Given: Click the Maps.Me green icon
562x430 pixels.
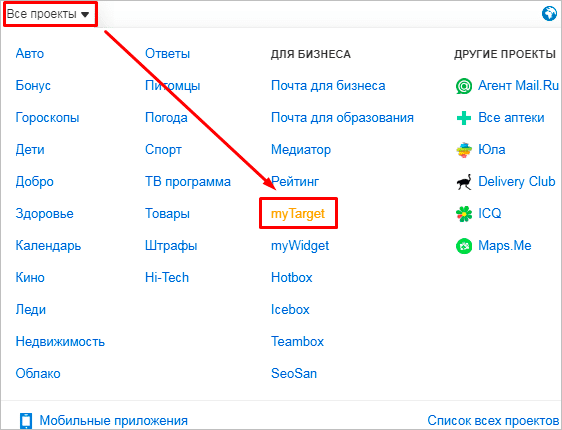Looking at the screenshot, I should point(464,246).
